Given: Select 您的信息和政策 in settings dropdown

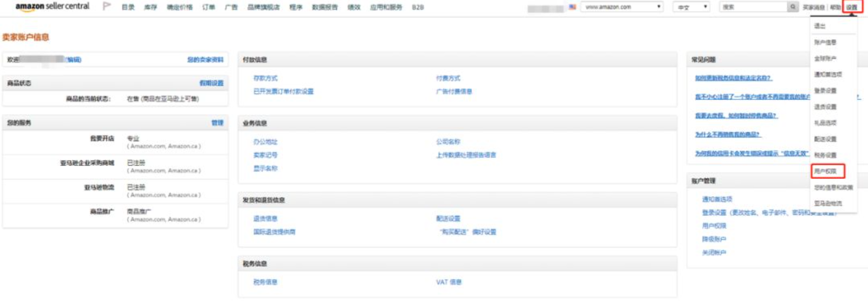Looking at the screenshot, I should pos(833,187).
